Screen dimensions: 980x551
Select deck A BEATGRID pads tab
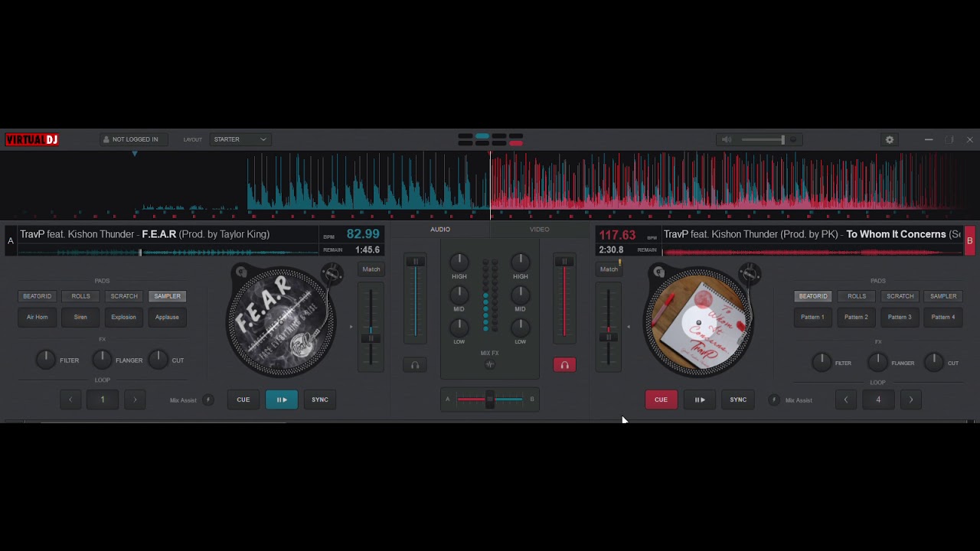(x=37, y=296)
